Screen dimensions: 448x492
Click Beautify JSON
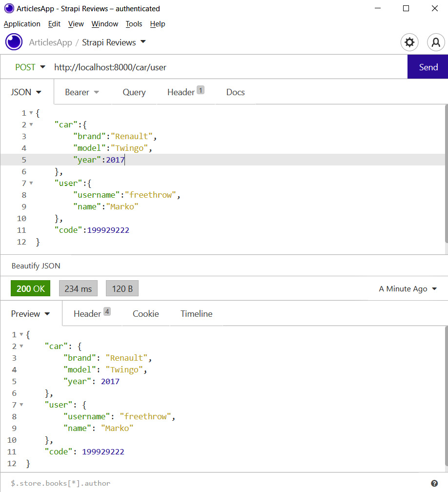click(36, 266)
